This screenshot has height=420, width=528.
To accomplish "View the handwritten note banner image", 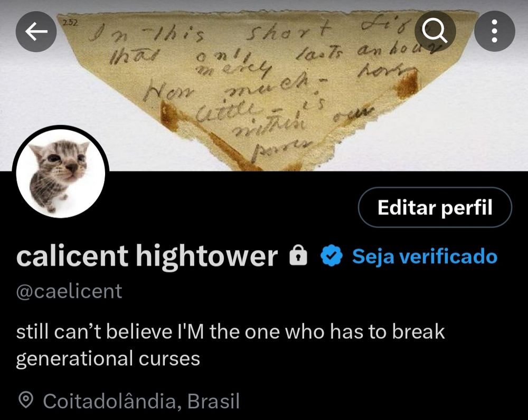I will (264, 85).
